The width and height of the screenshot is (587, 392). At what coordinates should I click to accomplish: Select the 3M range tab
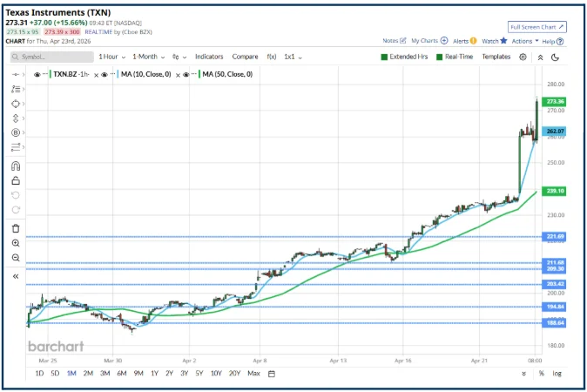pyautogui.click(x=105, y=374)
